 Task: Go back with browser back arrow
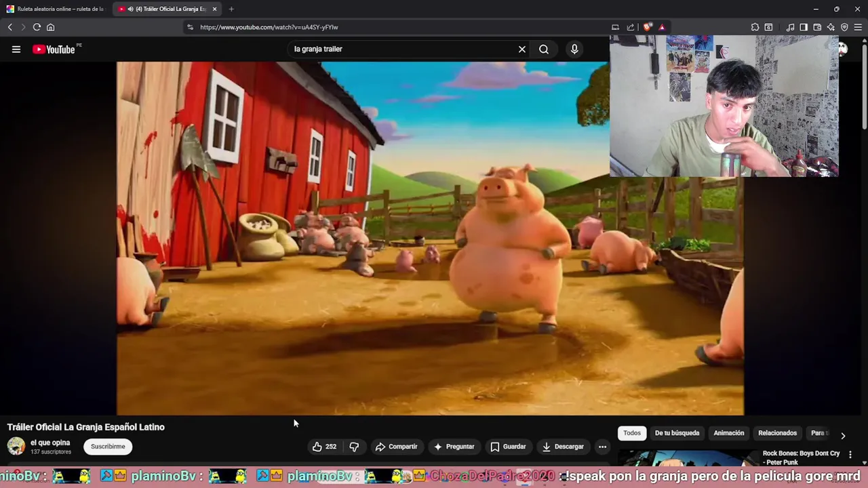(x=10, y=27)
